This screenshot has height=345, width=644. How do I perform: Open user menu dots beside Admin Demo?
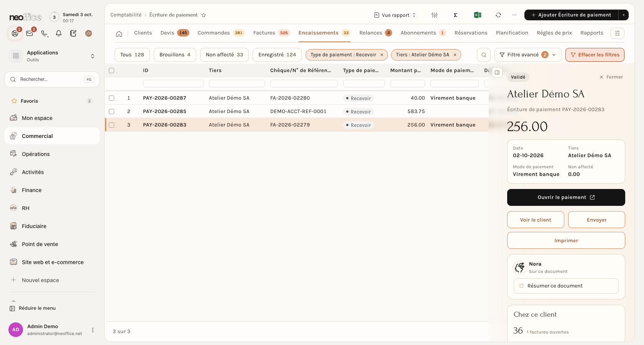(x=93, y=330)
